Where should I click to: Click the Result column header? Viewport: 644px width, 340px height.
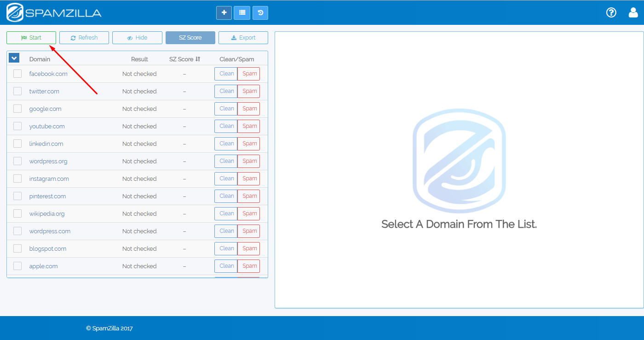click(x=139, y=59)
